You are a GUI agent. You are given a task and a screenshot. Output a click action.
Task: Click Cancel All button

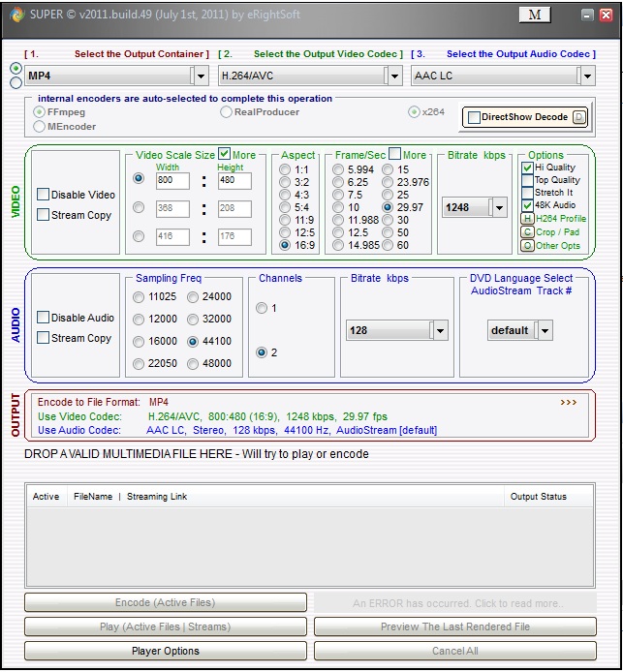455,651
